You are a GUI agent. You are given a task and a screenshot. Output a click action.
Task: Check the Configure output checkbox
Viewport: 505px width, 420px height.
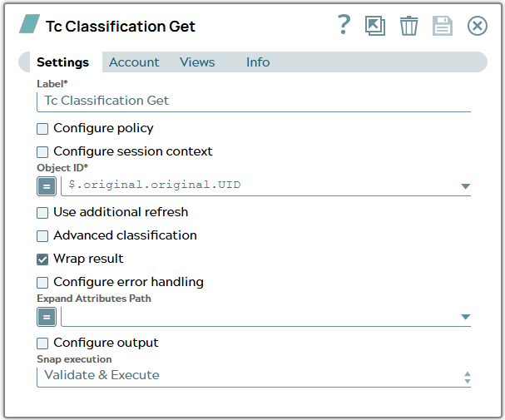pos(42,343)
